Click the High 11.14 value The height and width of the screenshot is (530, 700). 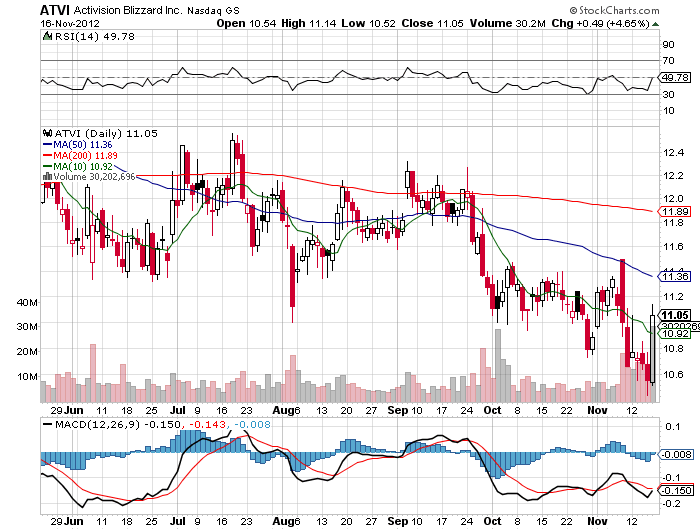308,23
